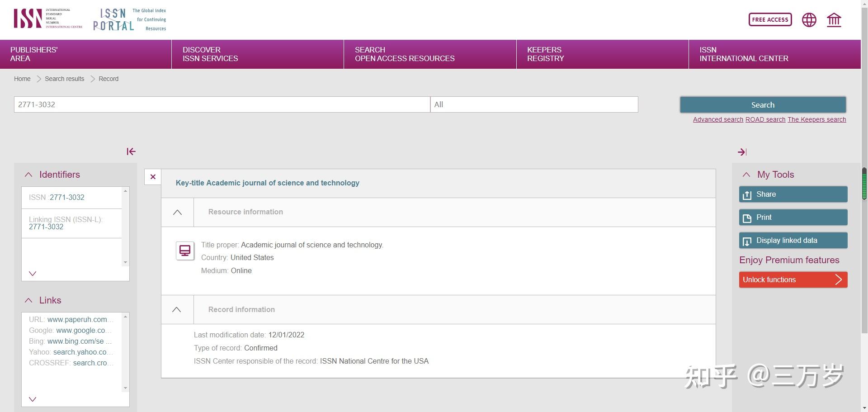Open the Publishers' Area menu
The width and height of the screenshot is (868, 412).
86,54
